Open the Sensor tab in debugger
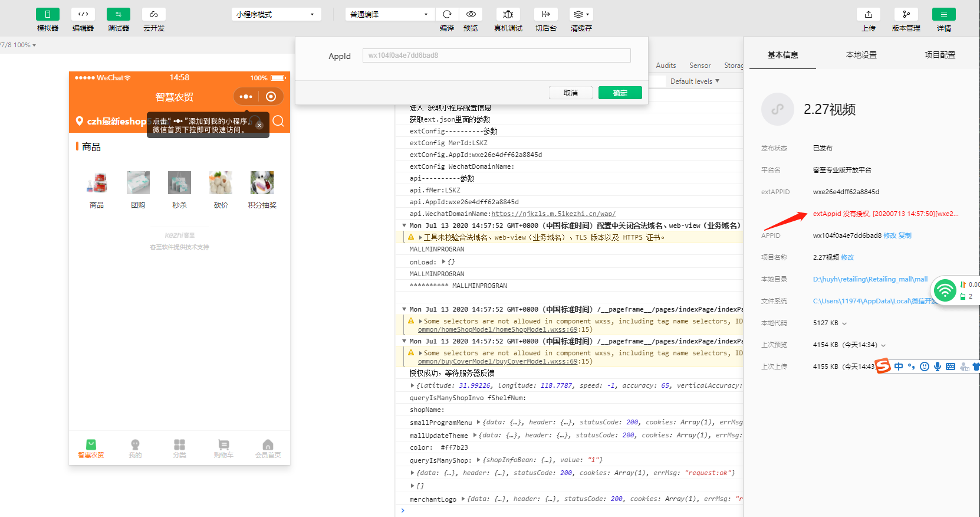The height and width of the screenshot is (517, 980). click(700, 66)
